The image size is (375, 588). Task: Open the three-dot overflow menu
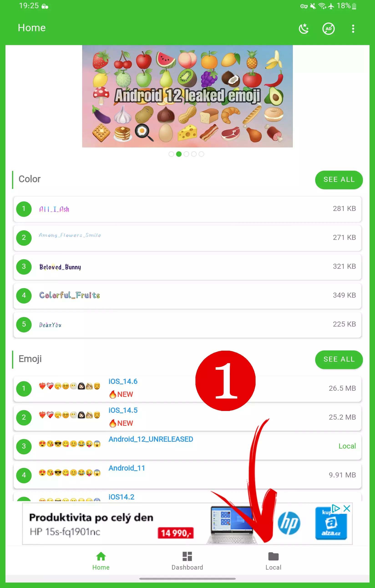click(353, 29)
